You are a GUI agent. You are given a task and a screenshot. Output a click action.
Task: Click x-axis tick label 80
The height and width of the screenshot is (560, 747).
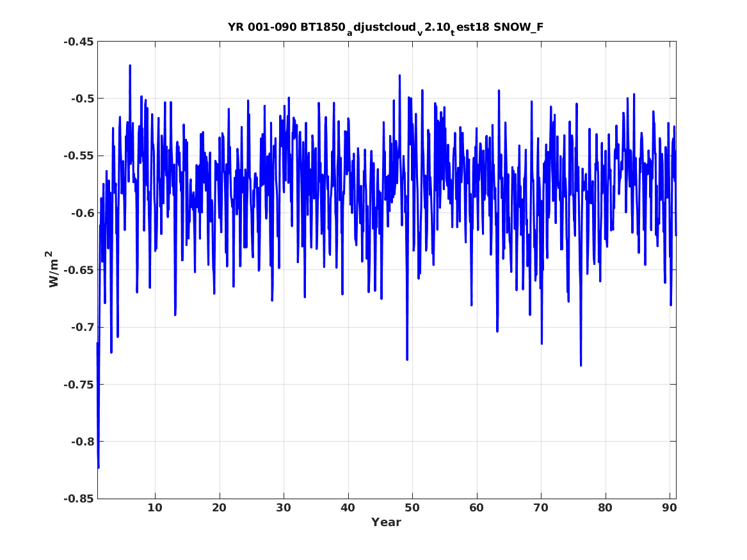pyautogui.click(x=605, y=508)
